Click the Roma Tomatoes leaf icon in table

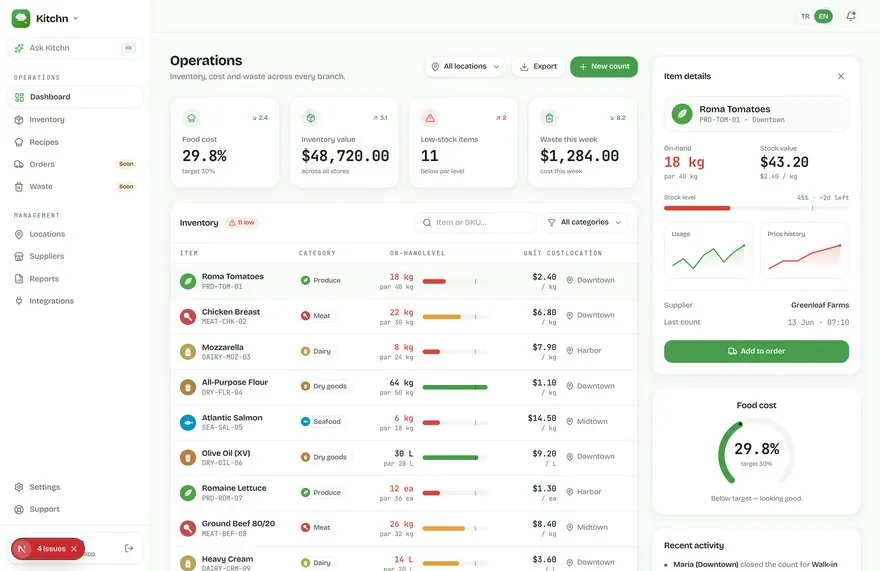point(188,281)
